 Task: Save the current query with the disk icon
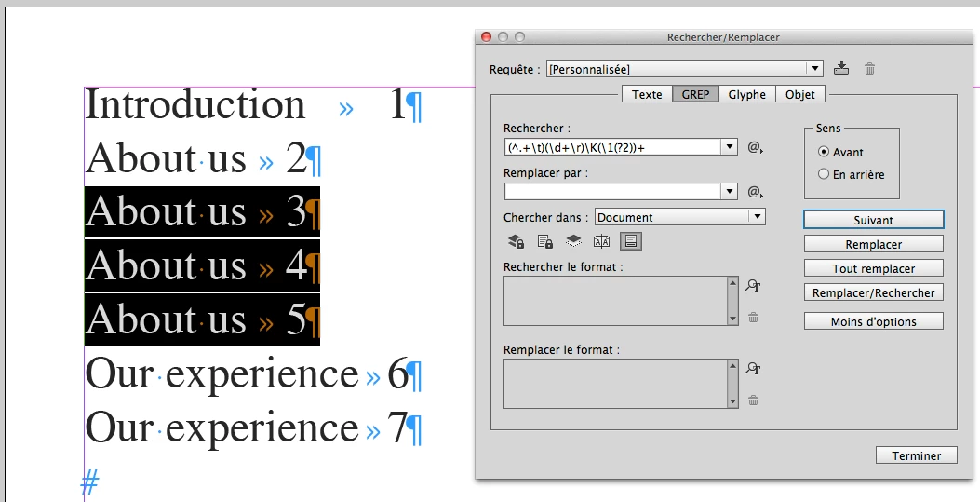[x=841, y=68]
